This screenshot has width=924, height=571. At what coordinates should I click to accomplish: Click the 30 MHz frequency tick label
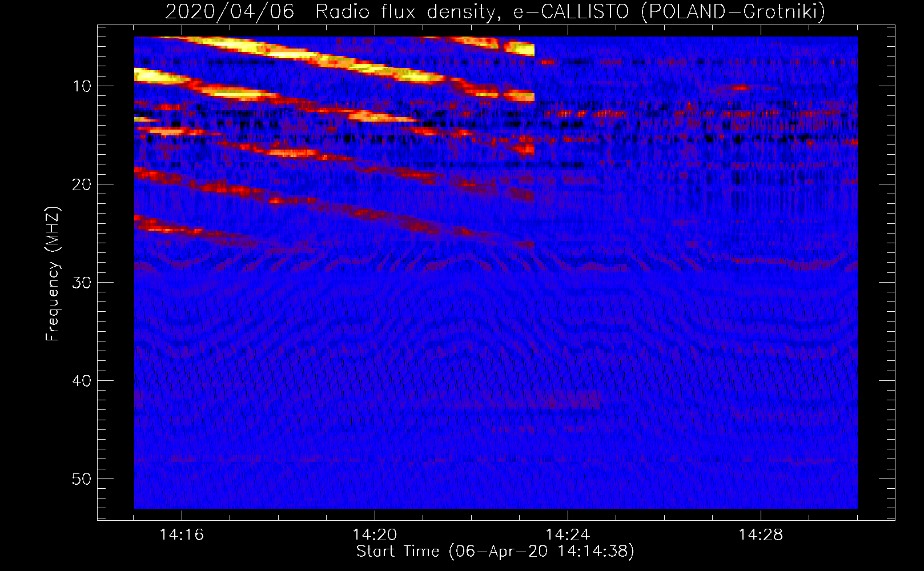(x=82, y=283)
